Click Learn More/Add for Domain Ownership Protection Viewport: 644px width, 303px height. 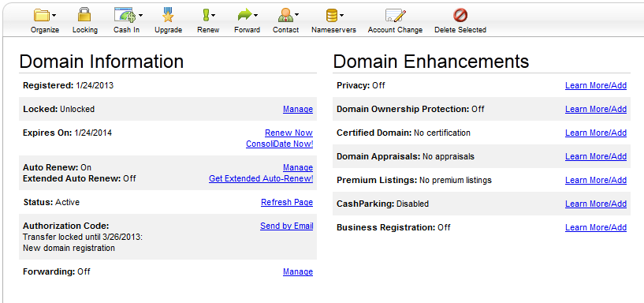[596, 110]
